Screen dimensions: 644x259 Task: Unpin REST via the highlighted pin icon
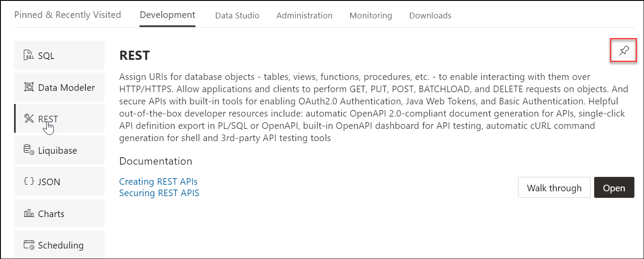coord(623,50)
